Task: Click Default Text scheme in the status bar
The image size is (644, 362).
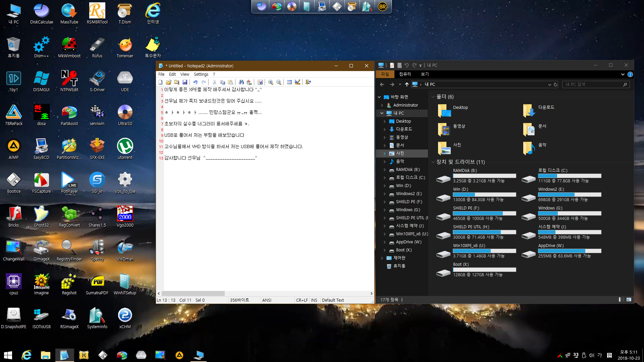Action: click(x=333, y=300)
